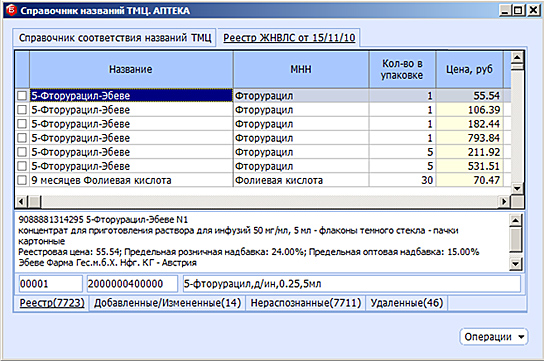This screenshot has width=544, height=361.
Task: Show the Добавленные/Измененные(14) tab
Action: tap(167, 303)
